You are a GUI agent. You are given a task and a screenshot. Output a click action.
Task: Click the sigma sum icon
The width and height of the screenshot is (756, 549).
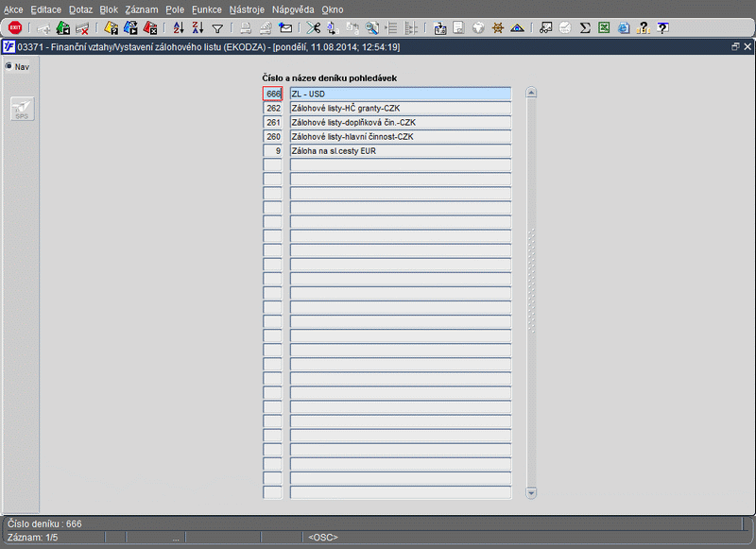585,28
